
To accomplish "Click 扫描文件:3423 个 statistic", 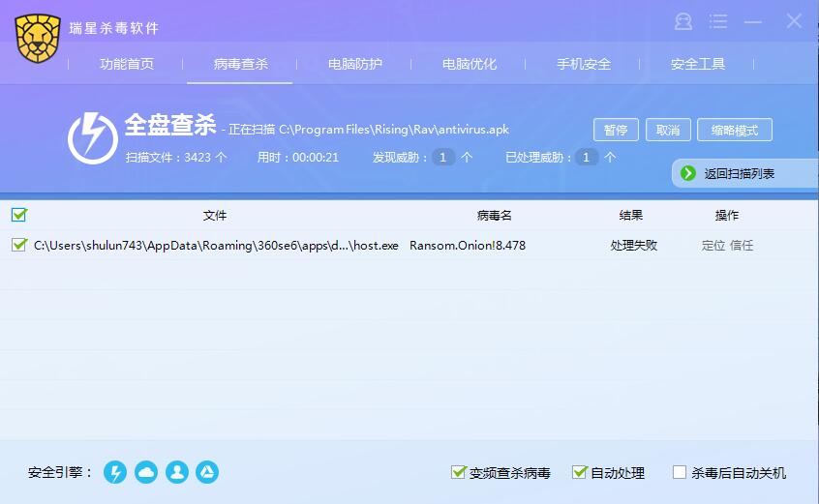I will [x=176, y=157].
